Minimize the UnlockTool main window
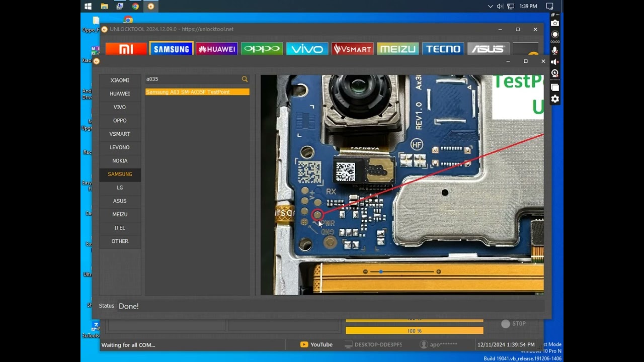 point(500,29)
